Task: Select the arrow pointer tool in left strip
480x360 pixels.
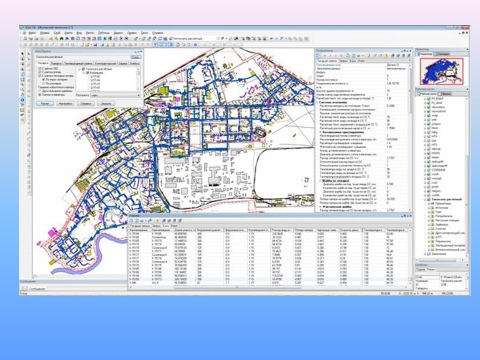Action: (x=22, y=53)
